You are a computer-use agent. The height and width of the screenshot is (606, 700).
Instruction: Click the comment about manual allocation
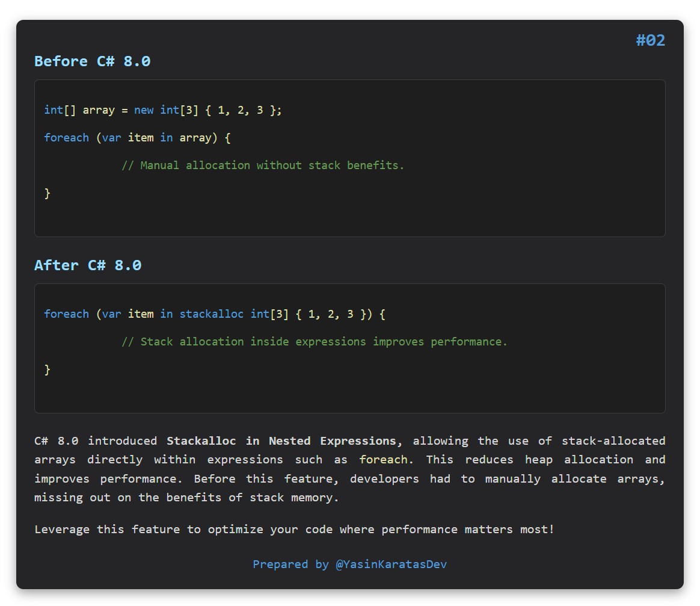click(x=263, y=165)
